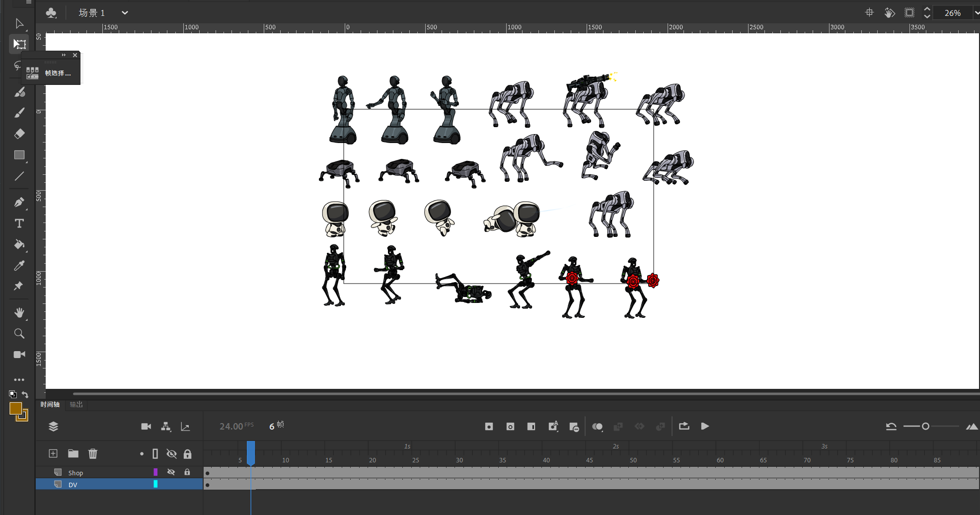The image size is (980, 515).
Task: Select the Paint Bucket tool
Action: [19, 244]
